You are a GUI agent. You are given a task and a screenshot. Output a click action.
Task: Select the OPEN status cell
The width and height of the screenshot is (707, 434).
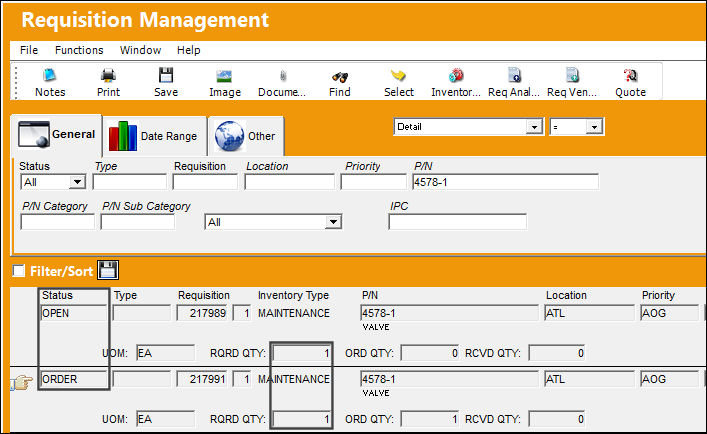tap(73, 313)
